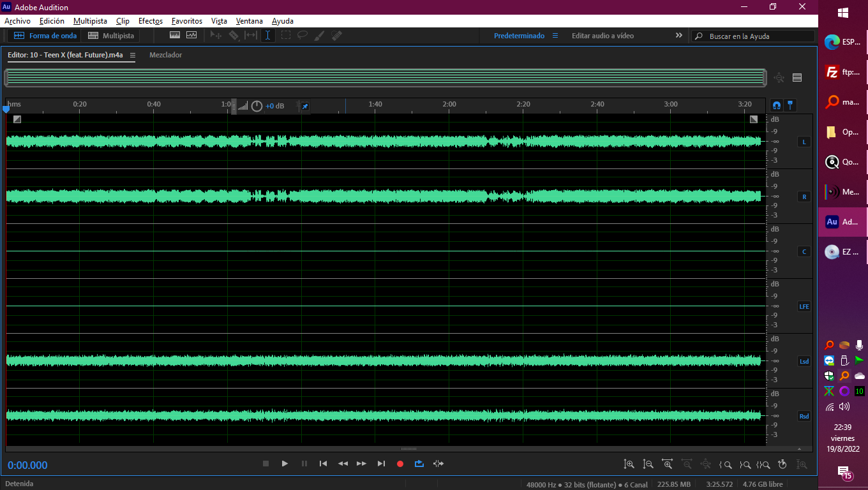This screenshot has height=490, width=868.
Task: Click the Buscar en la Ayuda field
Action: pos(753,36)
